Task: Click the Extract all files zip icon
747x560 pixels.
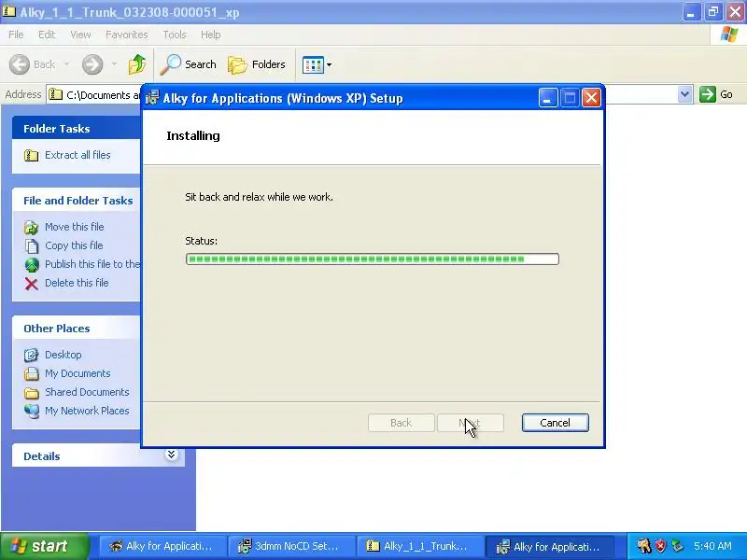Action: tap(32, 155)
